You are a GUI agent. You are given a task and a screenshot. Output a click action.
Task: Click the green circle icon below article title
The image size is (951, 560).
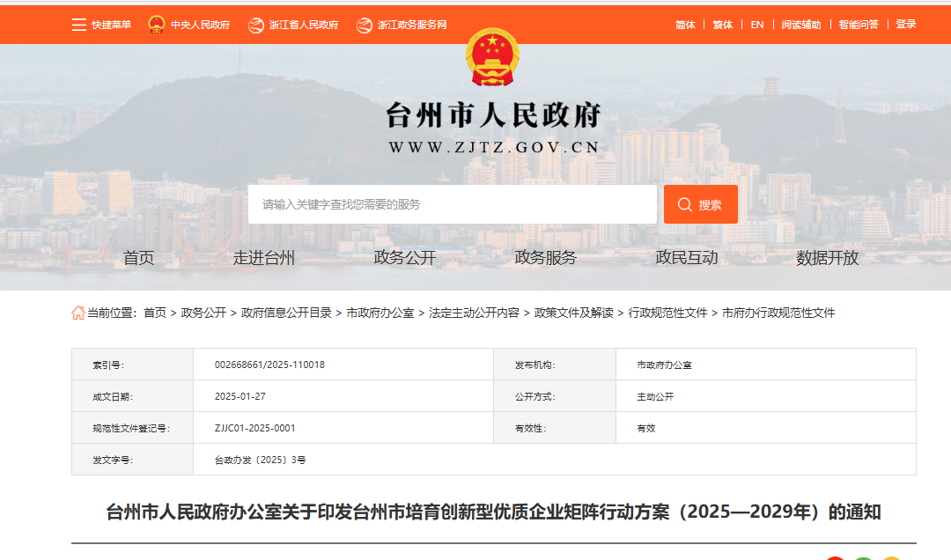click(863, 557)
